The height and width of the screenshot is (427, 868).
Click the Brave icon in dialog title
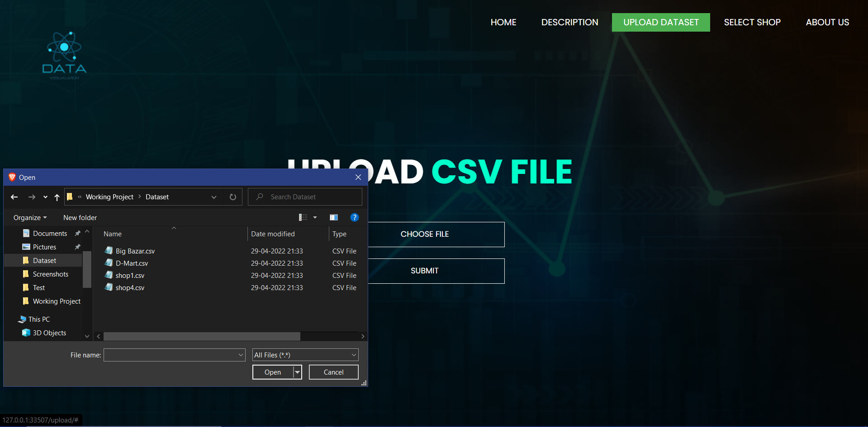click(x=12, y=177)
